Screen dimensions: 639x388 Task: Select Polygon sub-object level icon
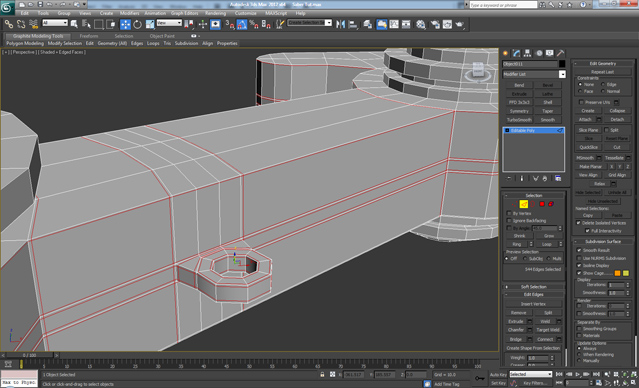542,204
